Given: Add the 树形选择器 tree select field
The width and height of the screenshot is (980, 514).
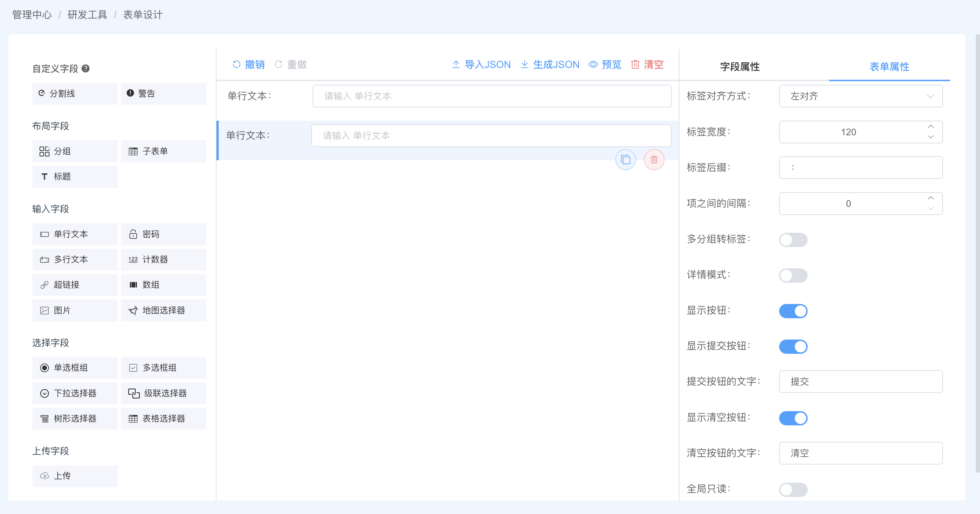Looking at the screenshot, I should tap(74, 419).
